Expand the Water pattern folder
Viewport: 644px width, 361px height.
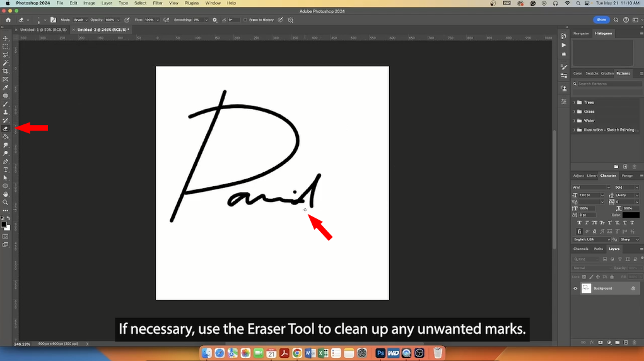(574, 121)
